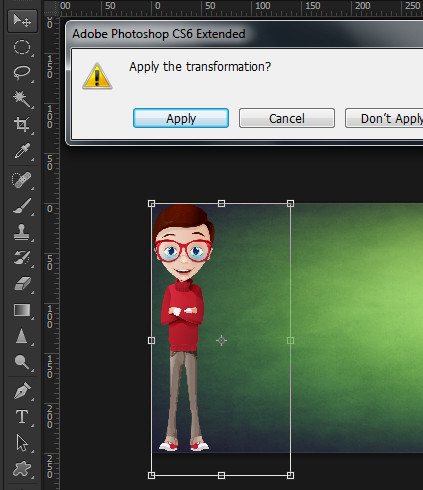The image size is (423, 490).
Task: Select the Spot Healing Brush tool
Action: coord(22,180)
